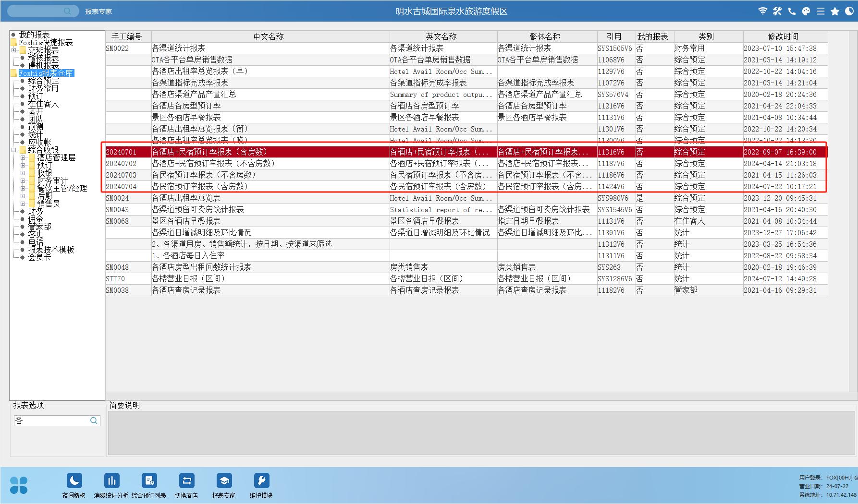Open the wrench and screwdriver tools icon
The width and height of the screenshot is (858, 504).
(x=777, y=11)
